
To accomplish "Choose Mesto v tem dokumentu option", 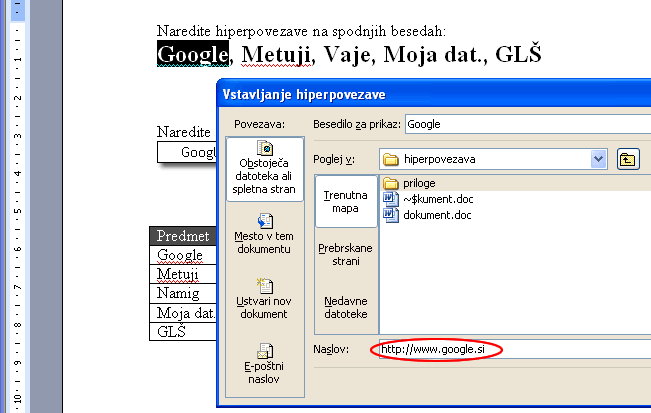I will click(x=265, y=233).
